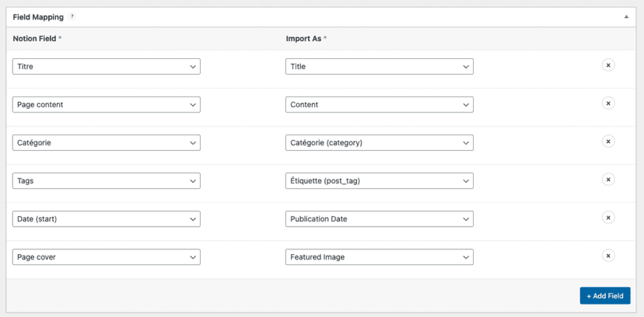Remove the Page content mapping row

608,103
